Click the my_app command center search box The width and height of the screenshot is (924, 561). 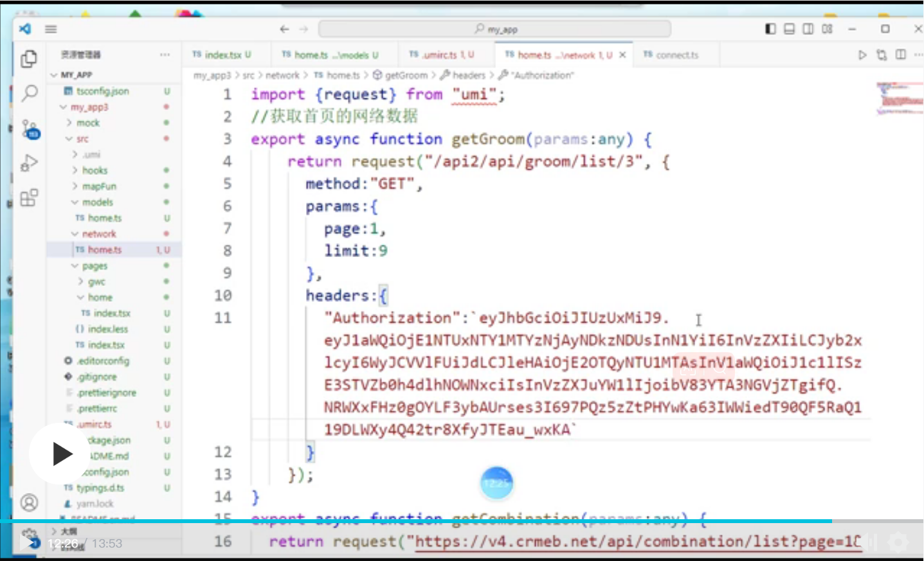[x=494, y=29]
